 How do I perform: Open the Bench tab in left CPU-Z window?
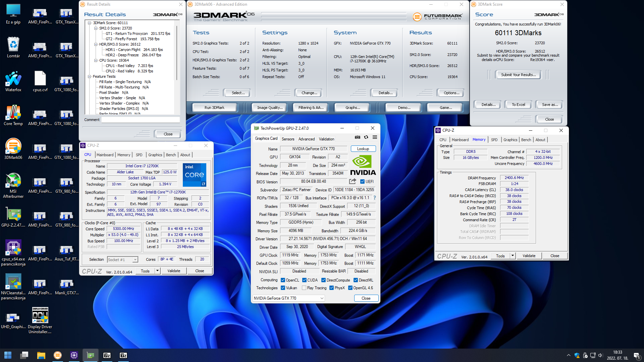171,155
